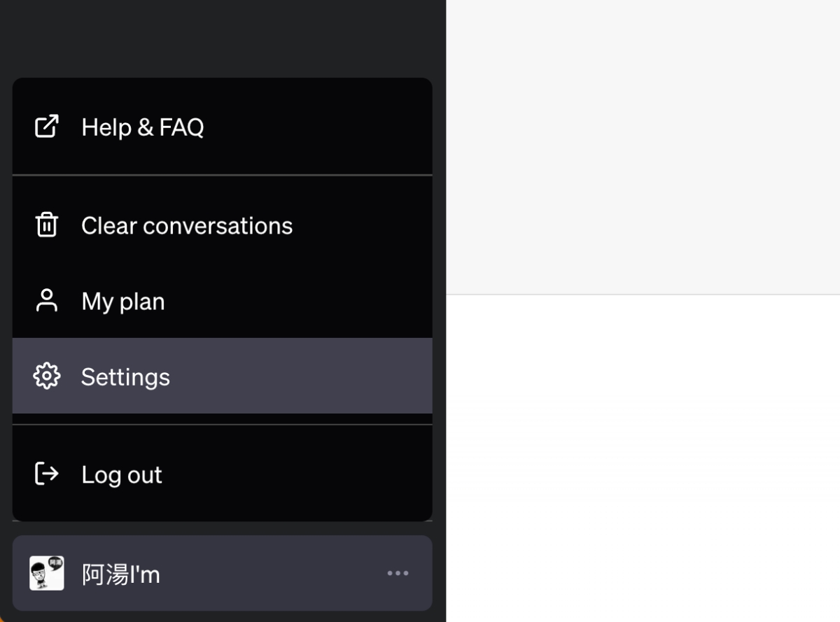Click blank space right of Clear conversations label
Image resolution: width=840 pixels, height=622 pixels.
[x=364, y=225]
